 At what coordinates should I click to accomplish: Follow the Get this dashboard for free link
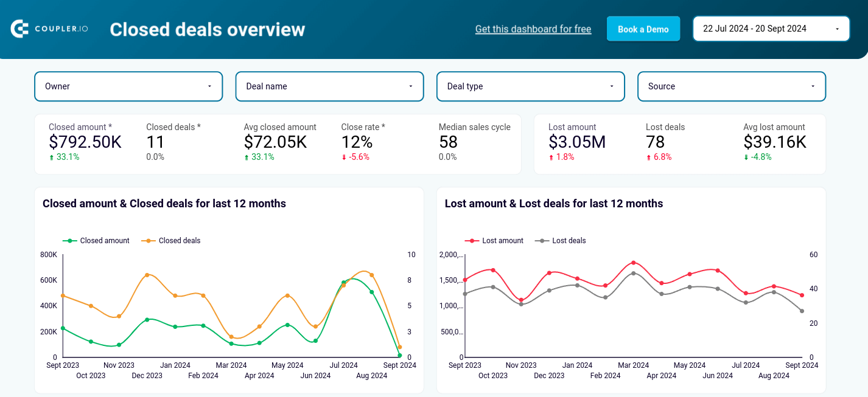(x=533, y=29)
